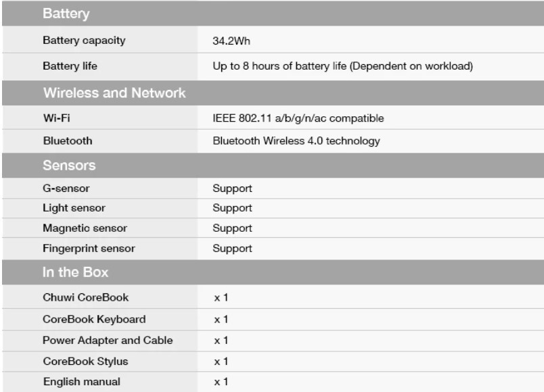
Task: Select the Magnetic sensor label
Action: pyautogui.click(x=85, y=228)
